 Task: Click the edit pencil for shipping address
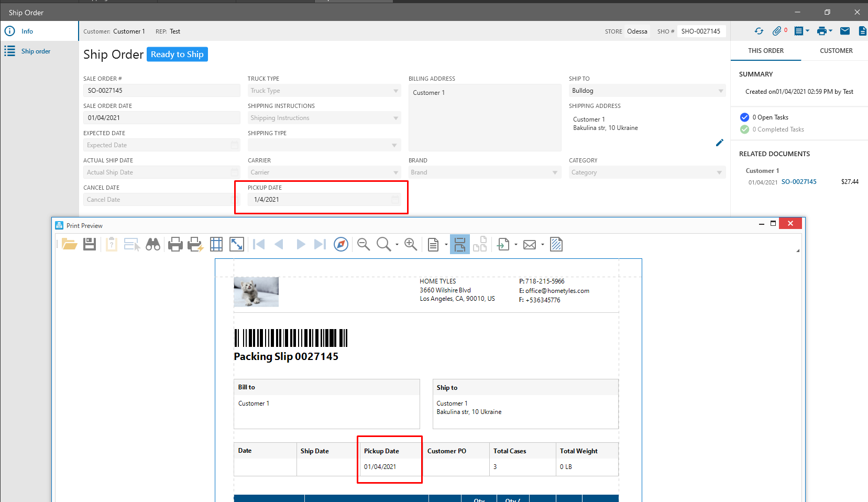pos(719,143)
